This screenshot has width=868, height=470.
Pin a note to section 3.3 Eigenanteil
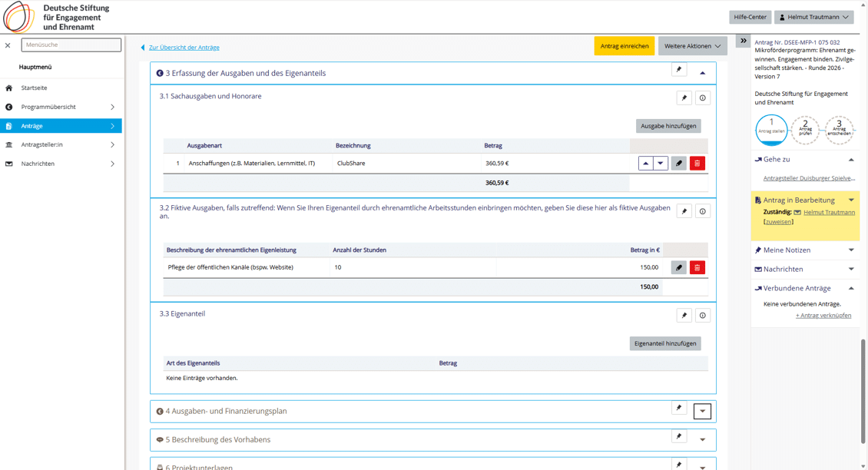pyautogui.click(x=684, y=316)
